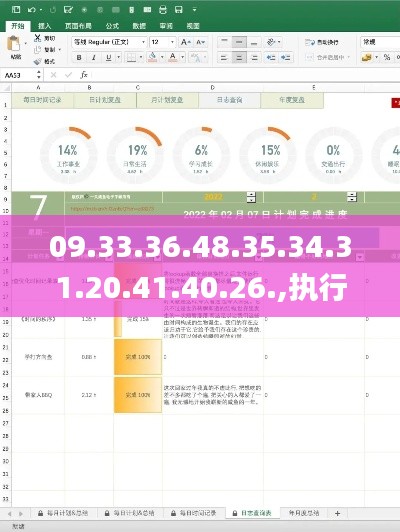Viewport: 400px width, 532px height.
Task: Click the 年度复盘 navigation button
Action: coord(292,100)
